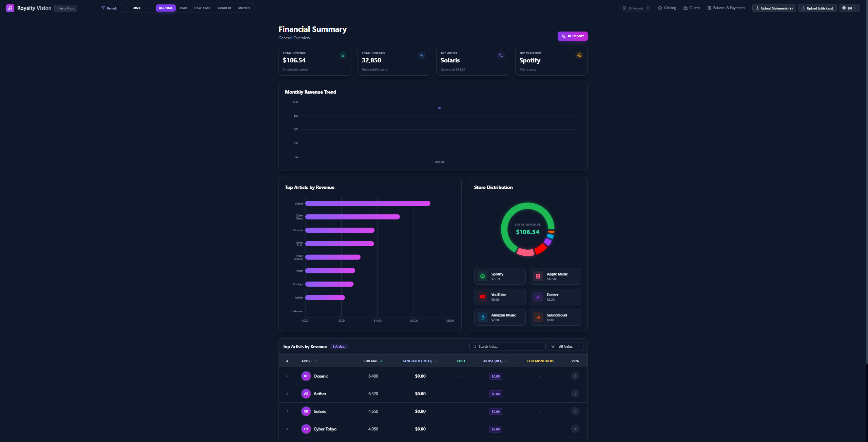
Task: Open the EN language dropdown
Action: coord(849,8)
